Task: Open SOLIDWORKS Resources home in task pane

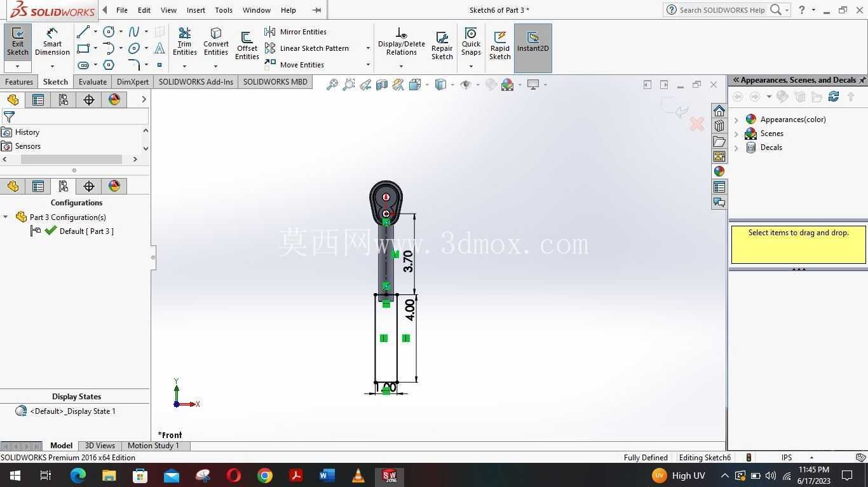Action: [x=719, y=111]
